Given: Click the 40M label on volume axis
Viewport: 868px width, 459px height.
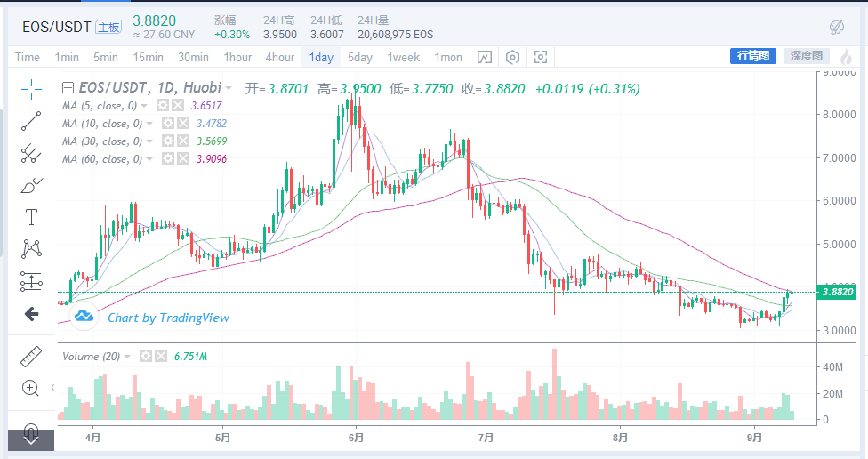Looking at the screenshot, I should (x=832, y=367).
